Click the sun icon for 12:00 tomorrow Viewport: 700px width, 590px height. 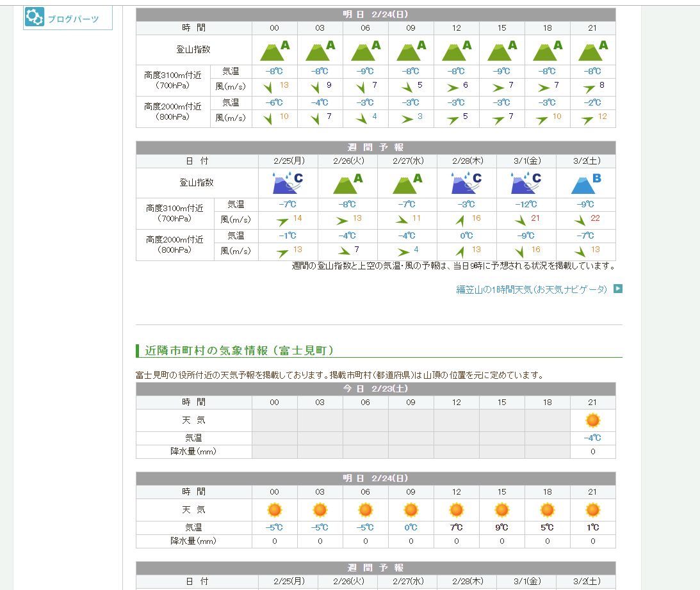click(456, 510)
